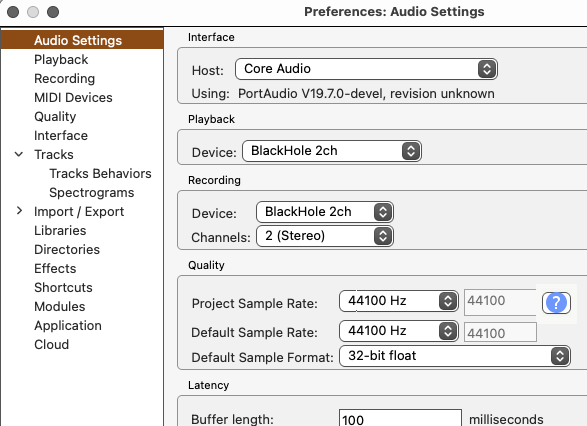
Task: Open Tracks Behaviors preferences
Action: point(100,173)
